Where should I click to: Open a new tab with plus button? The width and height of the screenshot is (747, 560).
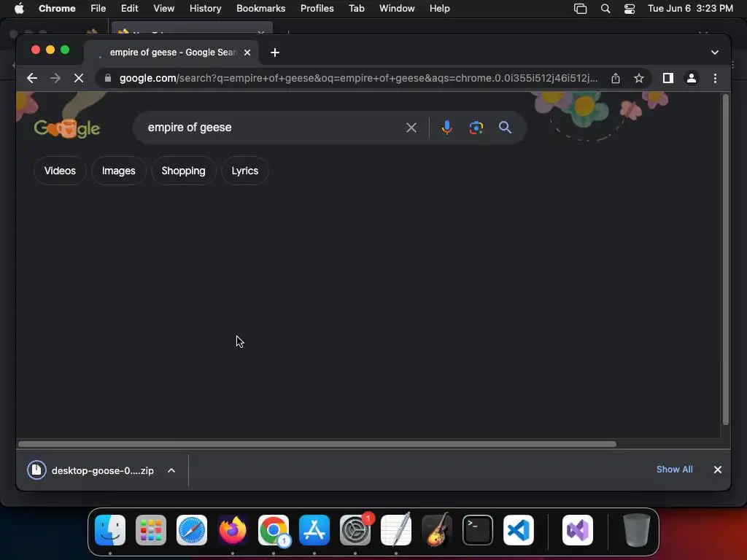click(275, 52)
